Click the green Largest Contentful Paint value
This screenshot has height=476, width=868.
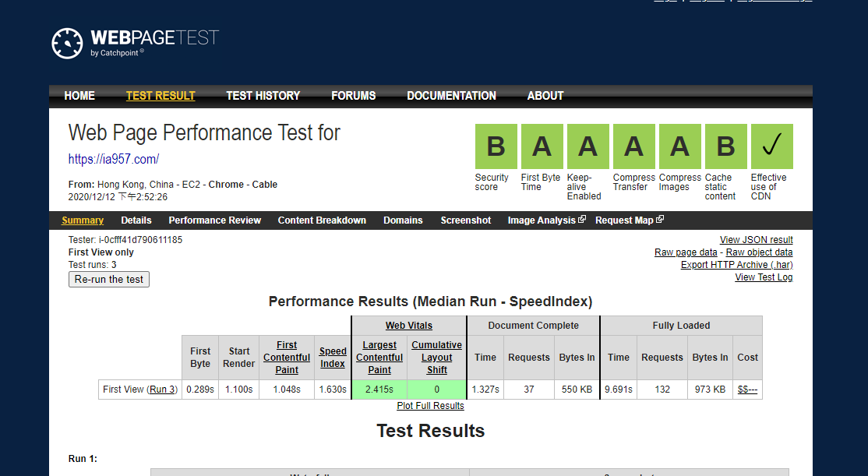point(379,390)
